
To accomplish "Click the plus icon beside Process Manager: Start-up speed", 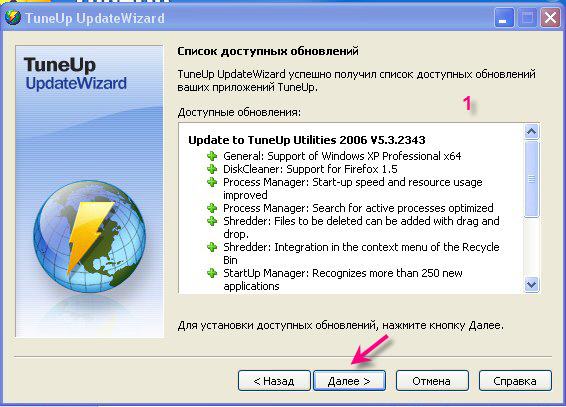I will (x=212, y=182).
